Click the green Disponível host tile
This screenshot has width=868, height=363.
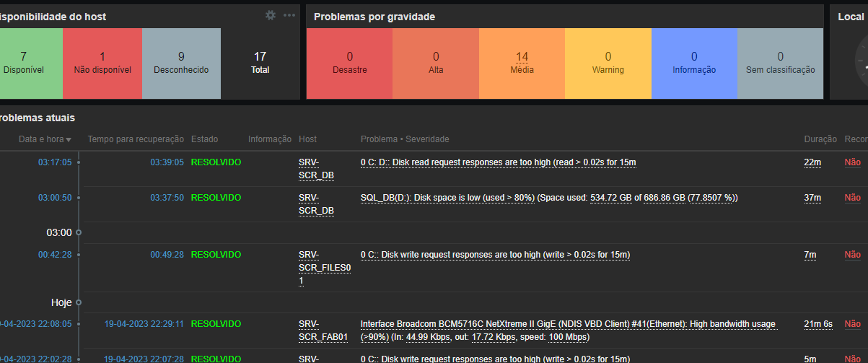click(24, 64)
